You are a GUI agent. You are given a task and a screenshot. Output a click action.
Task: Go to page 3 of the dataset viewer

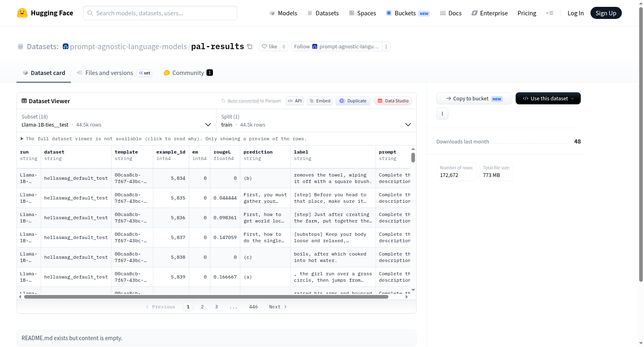coord(216,307)
